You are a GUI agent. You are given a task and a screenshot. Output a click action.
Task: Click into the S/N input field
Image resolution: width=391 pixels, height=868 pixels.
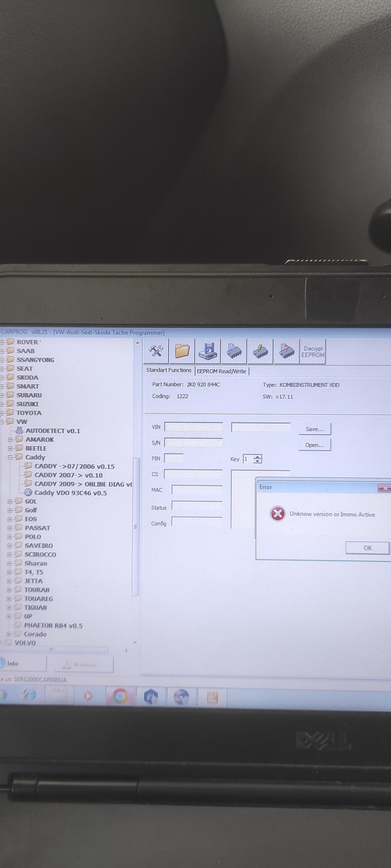(x=194, y=442)
